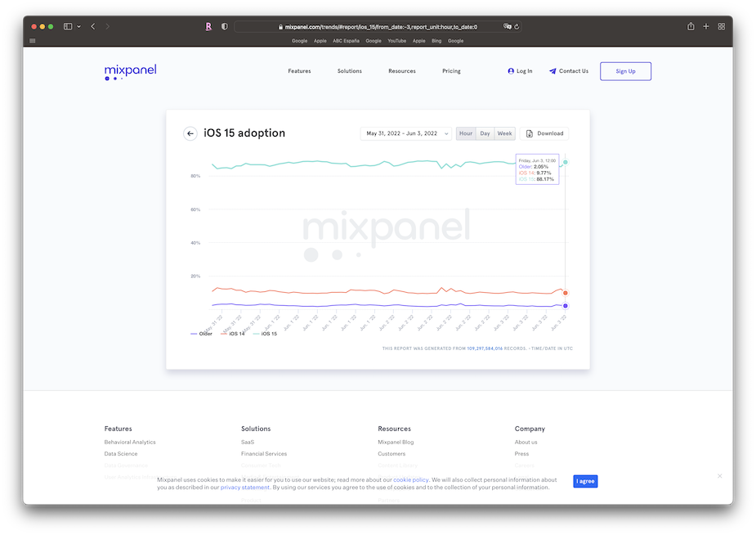Open the privacy statement link
The image size is (756, 535).
coord(245,488)
